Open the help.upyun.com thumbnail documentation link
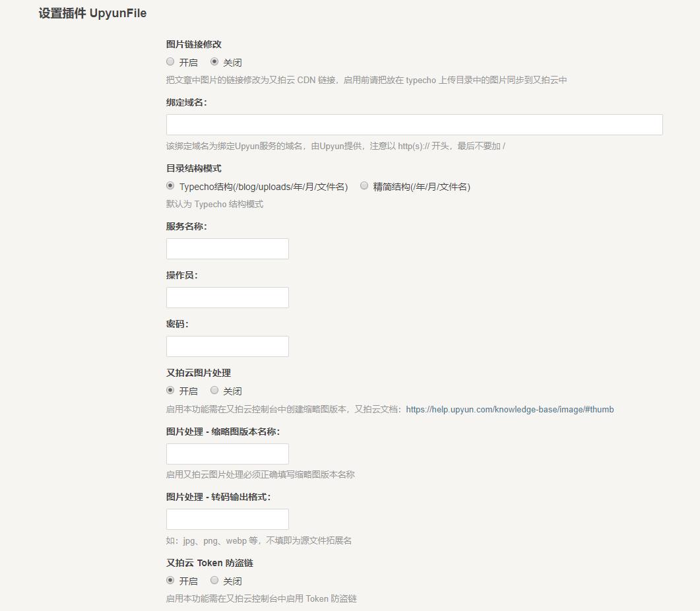The width and height of the screenshot is (700, 611). (509, 410)
